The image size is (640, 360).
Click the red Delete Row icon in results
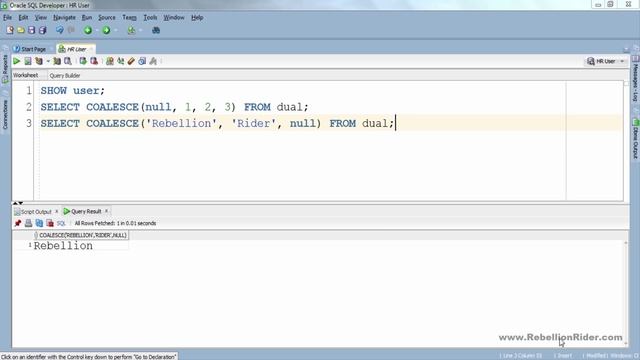(x=50, y=223)
